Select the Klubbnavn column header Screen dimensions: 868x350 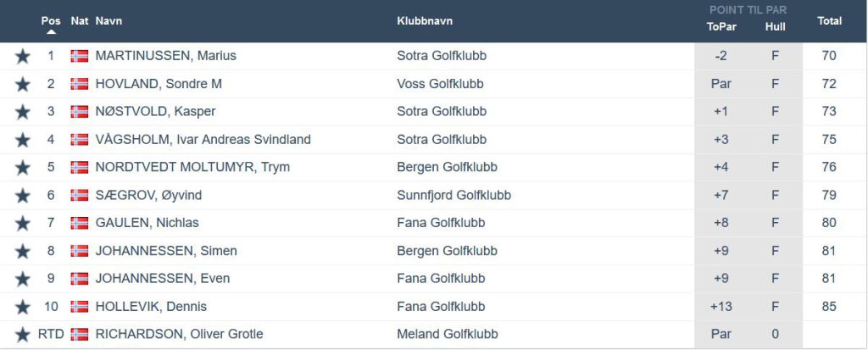coord(426,20)
